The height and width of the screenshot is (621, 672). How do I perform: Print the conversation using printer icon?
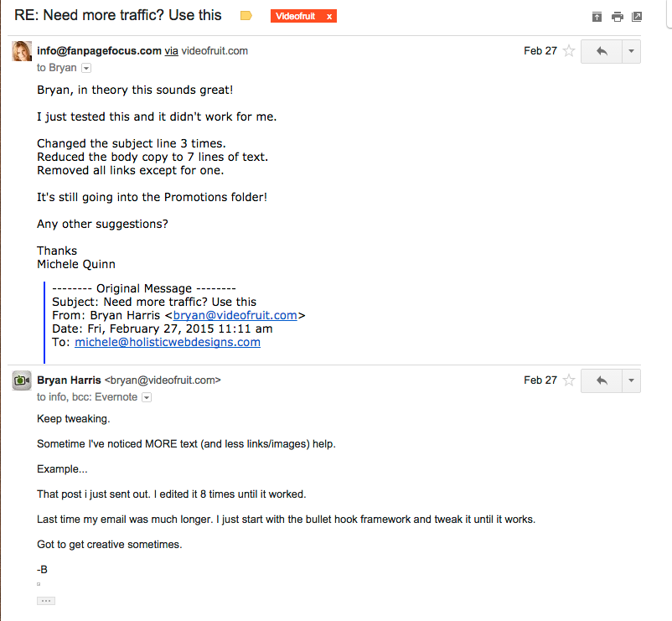click(618, 17)
